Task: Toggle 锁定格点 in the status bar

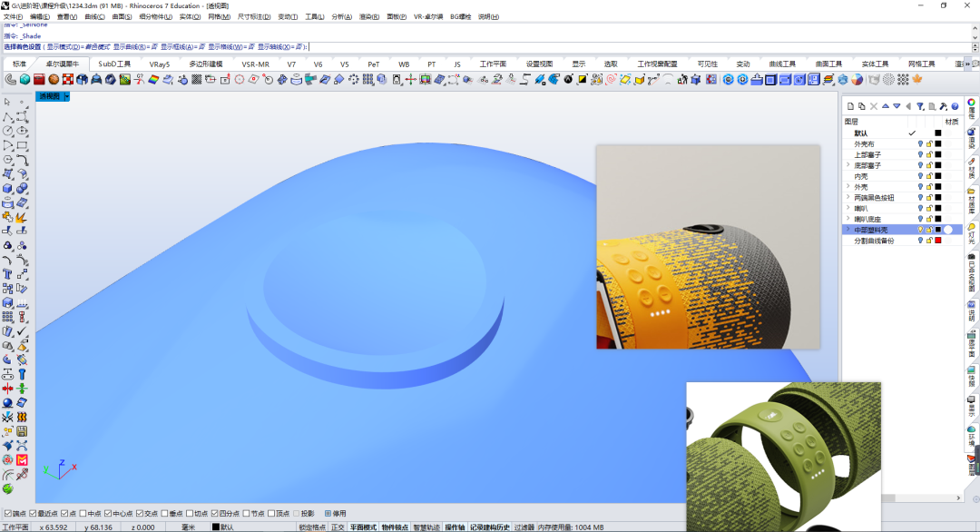Action: (312, 527)
